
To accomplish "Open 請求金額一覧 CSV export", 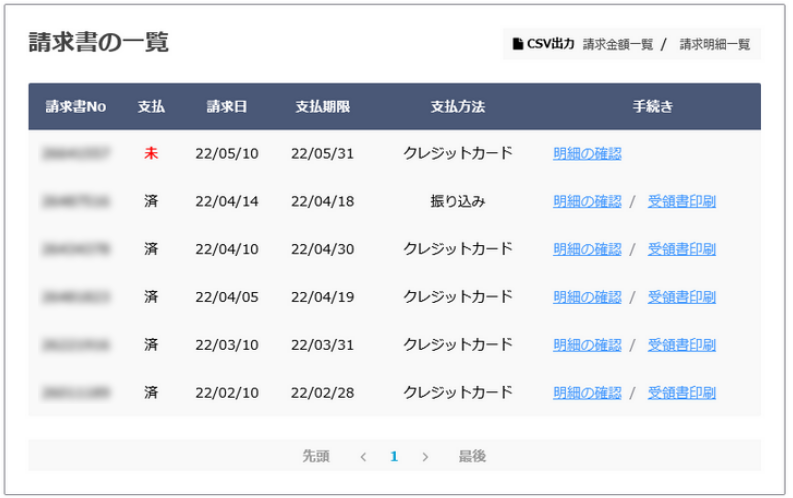I will (618, 44).
